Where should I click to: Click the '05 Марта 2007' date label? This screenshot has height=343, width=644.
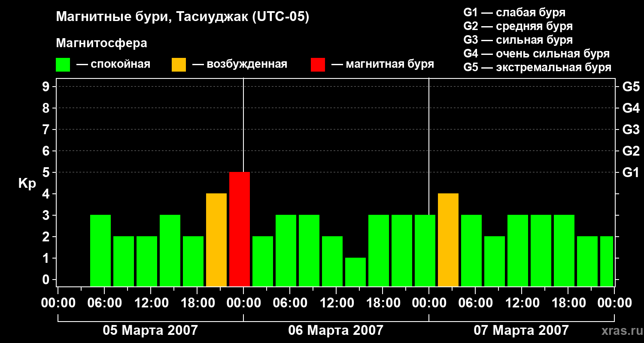click(x=150, y=330)
